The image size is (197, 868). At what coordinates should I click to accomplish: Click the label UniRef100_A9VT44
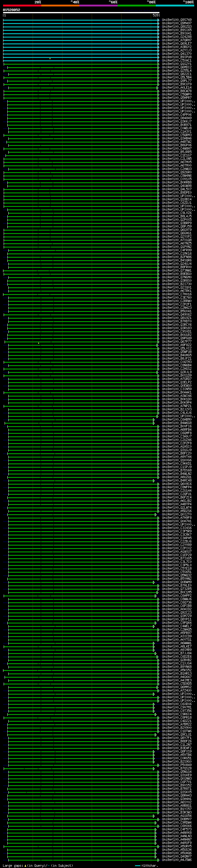pyautogui.click(x=177, y=457)
